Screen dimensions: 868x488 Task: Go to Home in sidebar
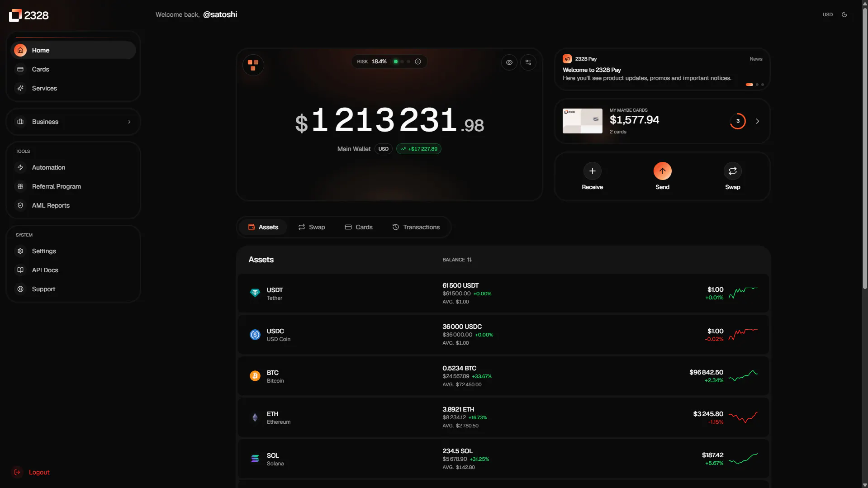tap(73, 50)
